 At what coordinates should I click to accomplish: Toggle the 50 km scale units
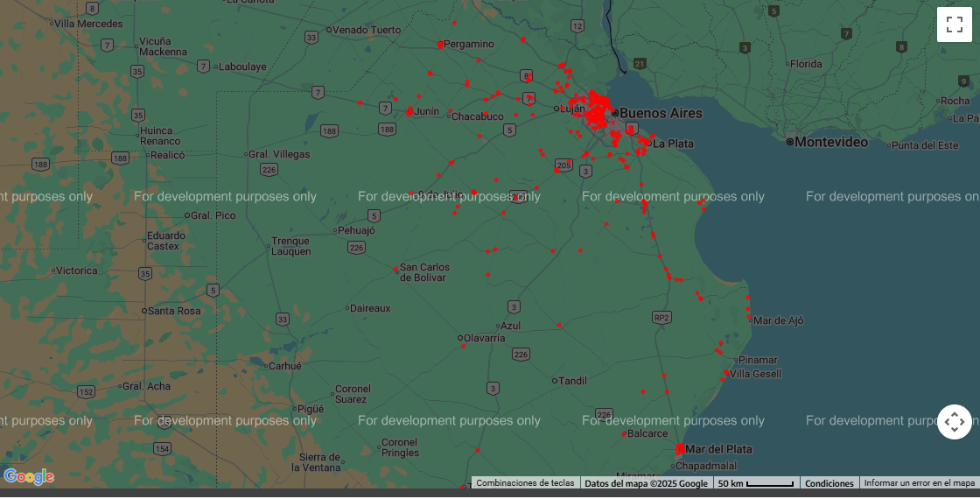click(x=756, y=483)
